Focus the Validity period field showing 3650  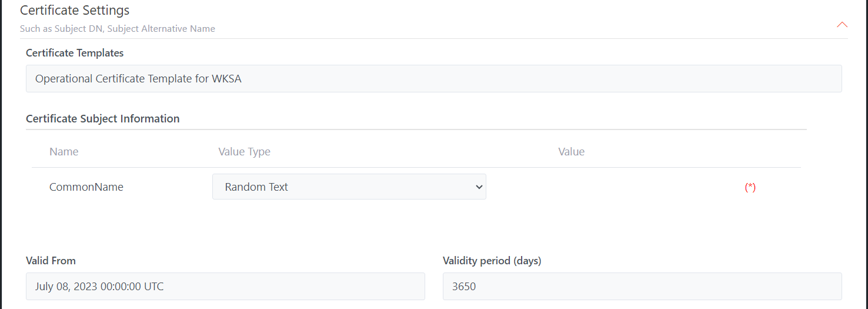[x=642, y=287]
